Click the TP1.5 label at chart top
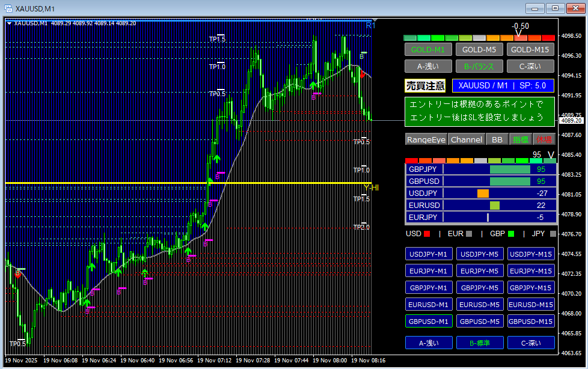Image resolution: width=588 pixels, height=369 pixels. (x=217, y=39)
